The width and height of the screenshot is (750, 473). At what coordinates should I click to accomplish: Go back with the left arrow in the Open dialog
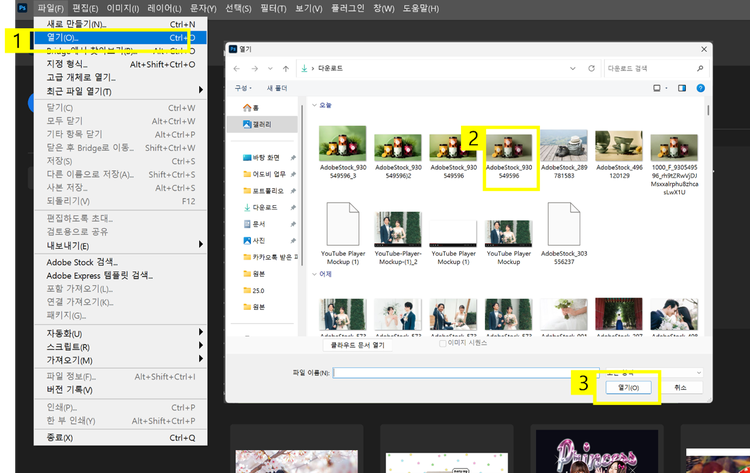click(237, 68)
